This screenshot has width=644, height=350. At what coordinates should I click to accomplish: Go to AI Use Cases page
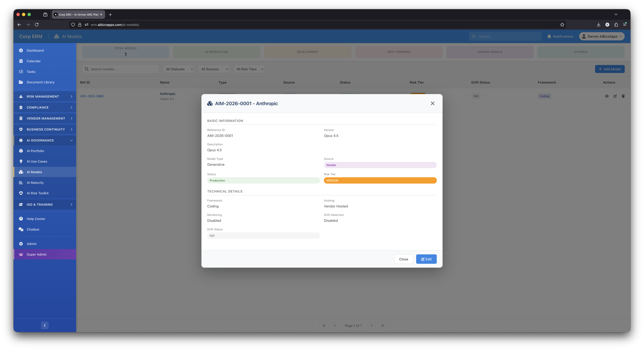[x=37, y=161]
